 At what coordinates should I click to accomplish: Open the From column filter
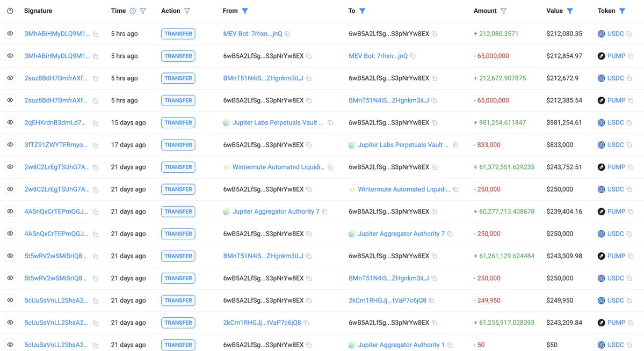[245, 11]
